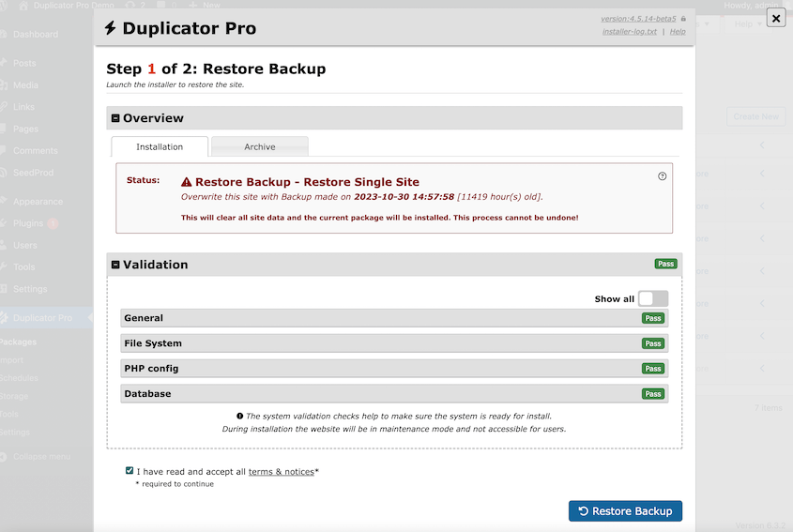The width and height of the screenshot is (793, 532).
Task: Open Users in the WordPress sidebar
Action: (x=24, y=245)
